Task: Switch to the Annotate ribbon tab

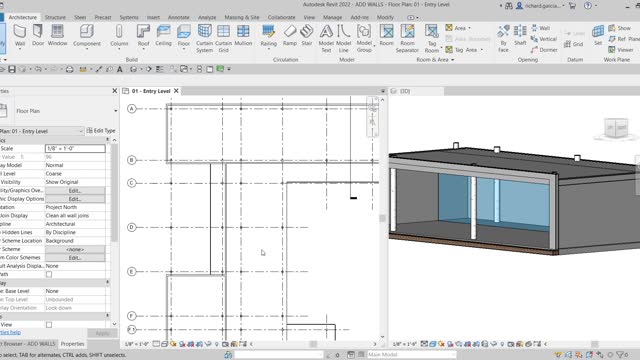Action: pyautogui.click(x=179, y=17)
